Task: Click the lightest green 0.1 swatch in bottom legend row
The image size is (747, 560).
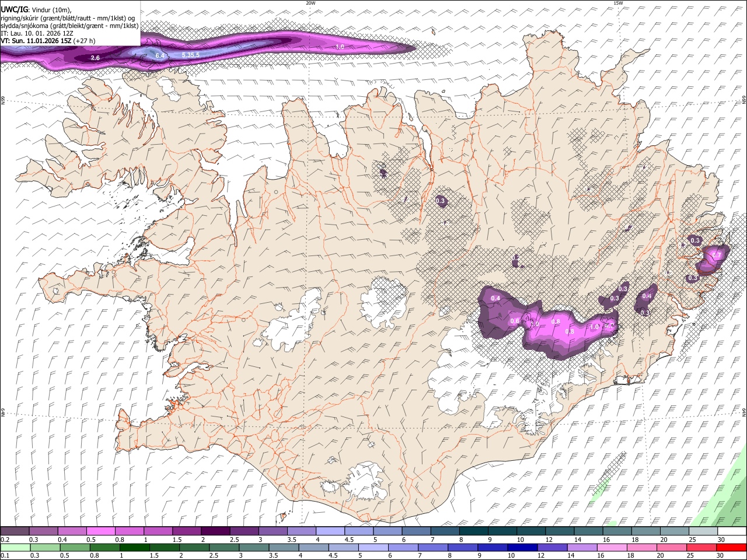Action: [x=15, y=547]
